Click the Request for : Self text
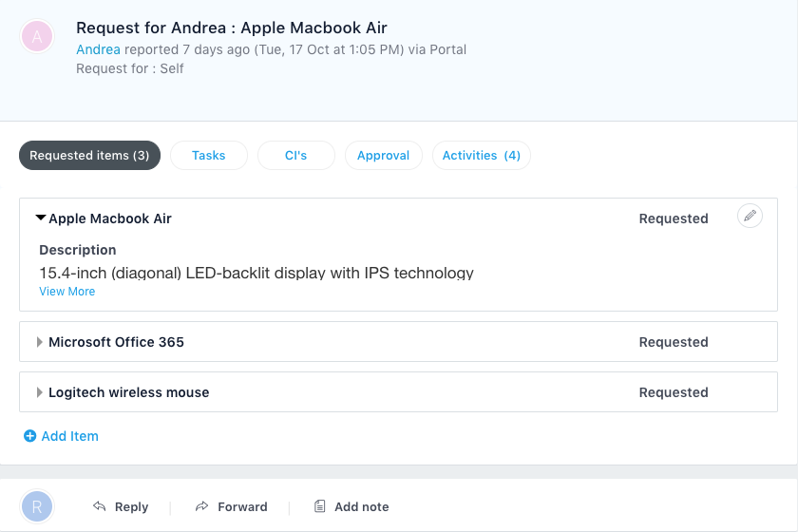 coord(130,68)
